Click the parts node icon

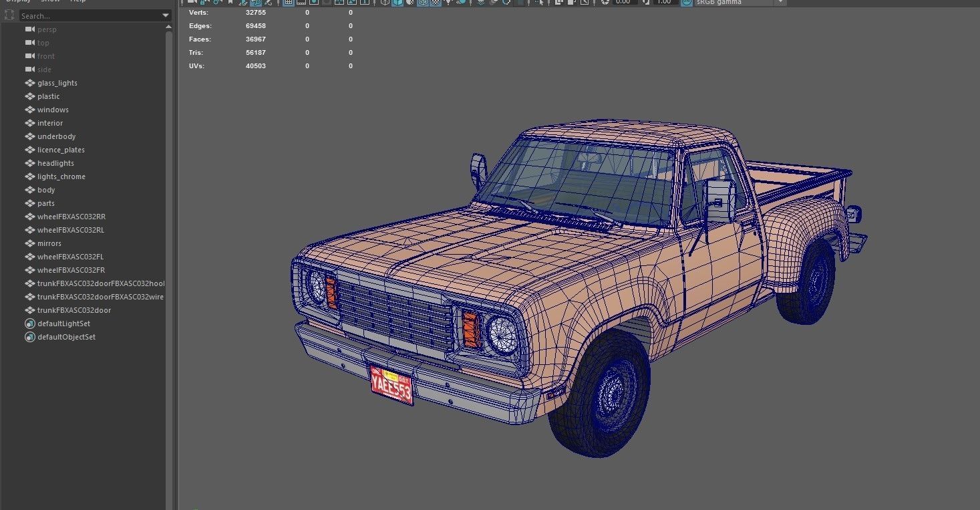click(29, 203)
